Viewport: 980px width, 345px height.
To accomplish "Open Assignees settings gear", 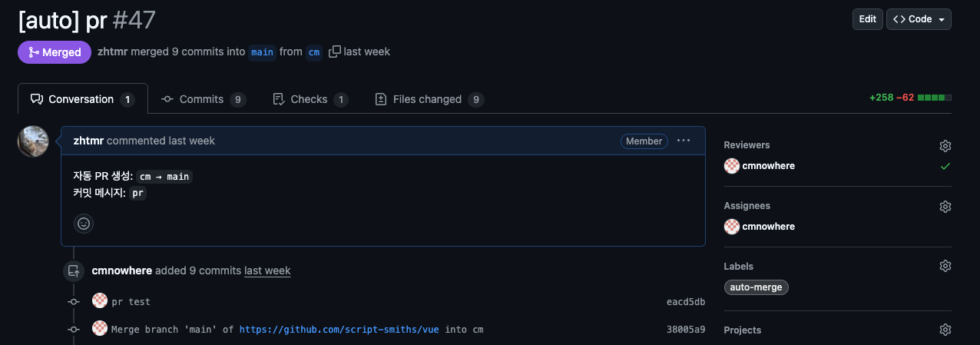I will click(x=945, y=207).
